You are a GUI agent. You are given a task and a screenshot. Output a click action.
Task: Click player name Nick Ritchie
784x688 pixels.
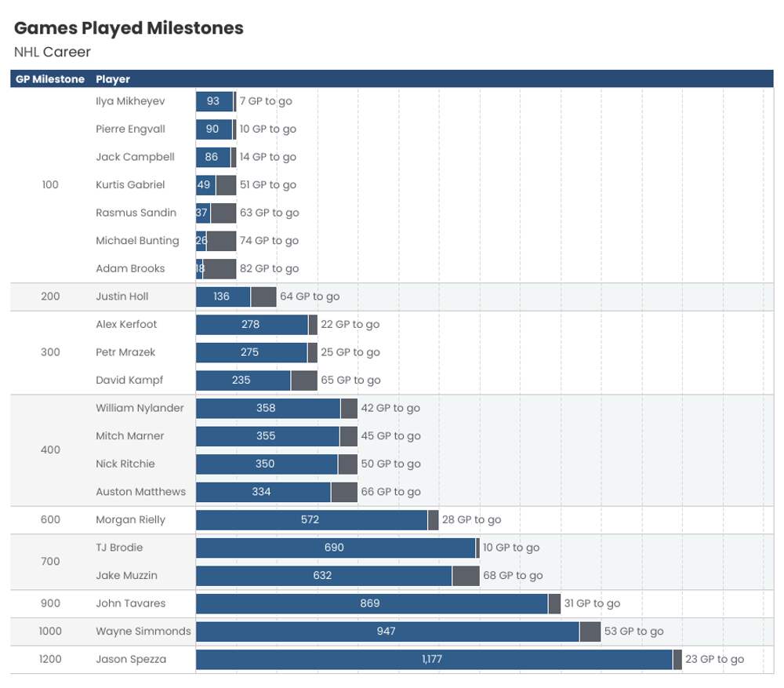click(125, 464)
